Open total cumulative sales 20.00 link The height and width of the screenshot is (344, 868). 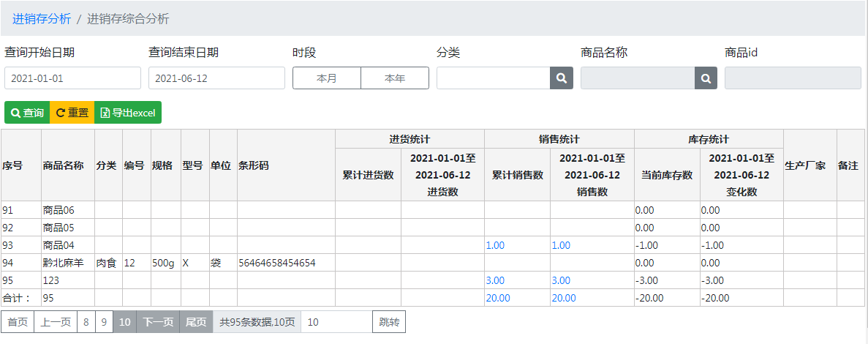[498, 298]
